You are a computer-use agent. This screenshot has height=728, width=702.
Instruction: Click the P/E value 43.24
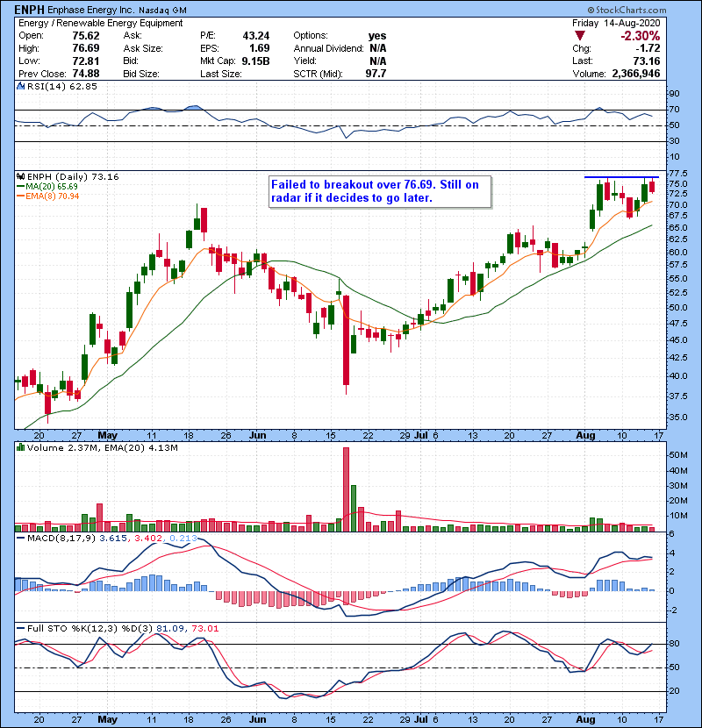(x=256, y=36)
